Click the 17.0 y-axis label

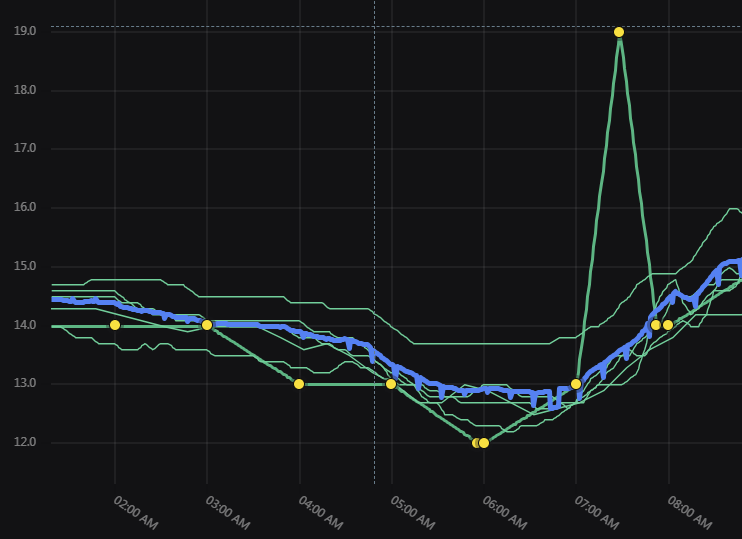(x=25, y=149)
